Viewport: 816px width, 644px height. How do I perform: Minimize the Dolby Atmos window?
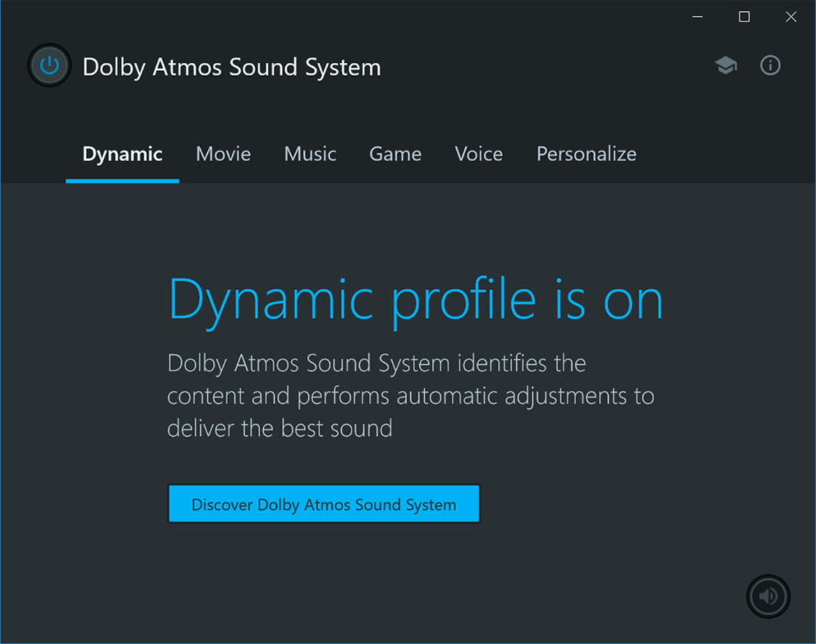697,17
